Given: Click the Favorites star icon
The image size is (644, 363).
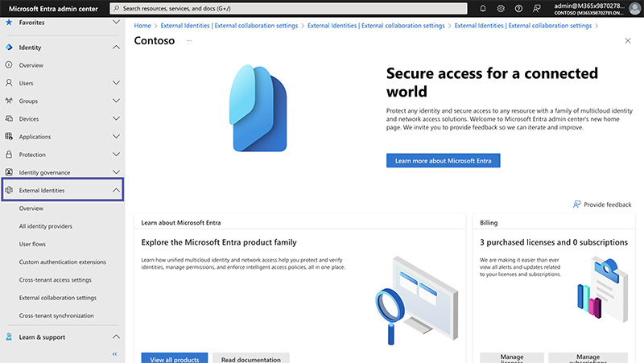Looking at the screenshot, I should click(9, 22).
